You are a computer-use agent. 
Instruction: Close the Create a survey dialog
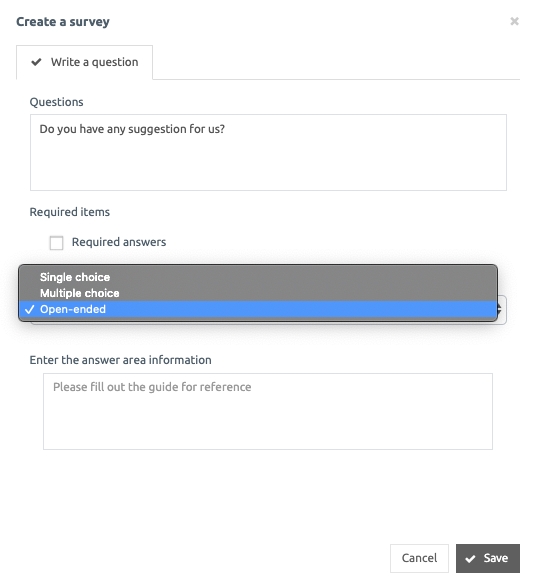pos(514,21)
